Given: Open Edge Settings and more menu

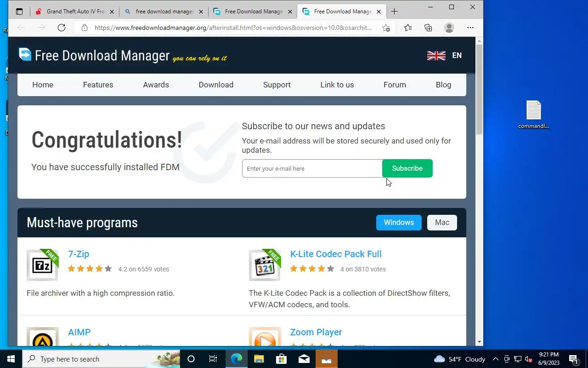Looking at the screenshot, I should (470, 28).
